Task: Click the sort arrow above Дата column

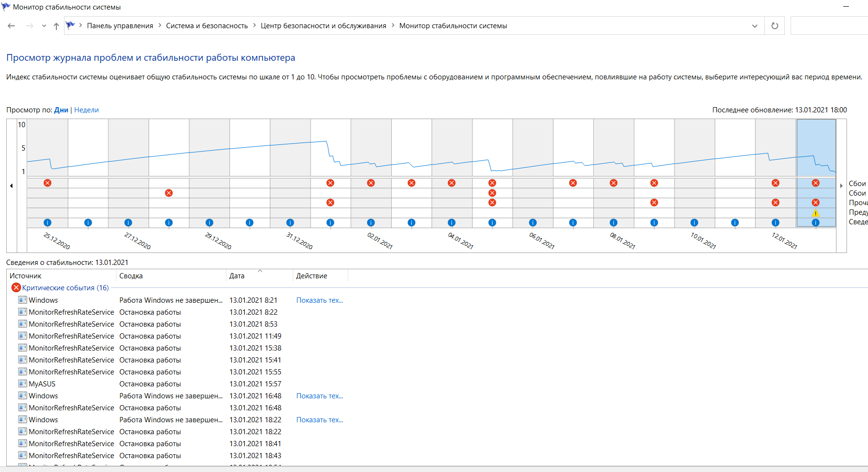Action: (260, 271)
